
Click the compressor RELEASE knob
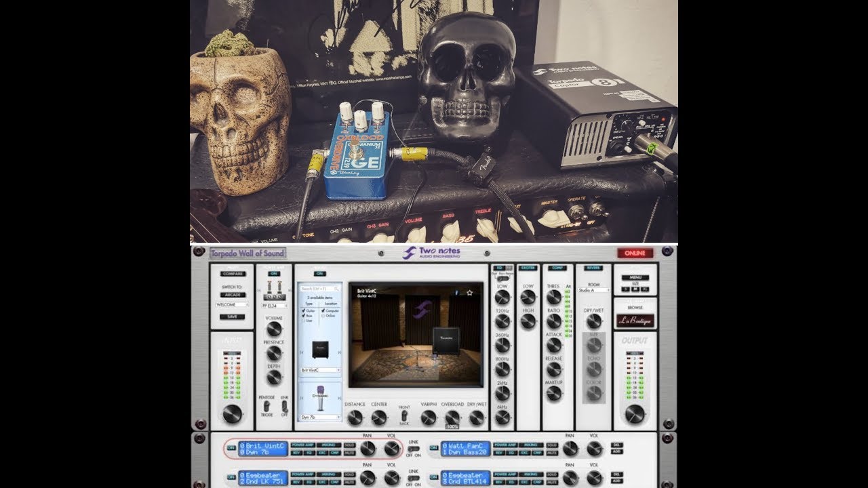554,369
